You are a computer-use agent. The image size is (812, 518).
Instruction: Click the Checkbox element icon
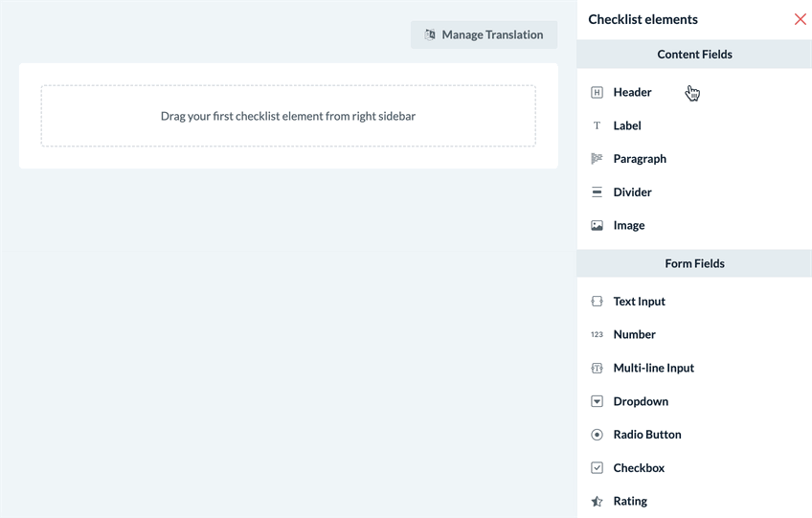click(x=597, y=468)
